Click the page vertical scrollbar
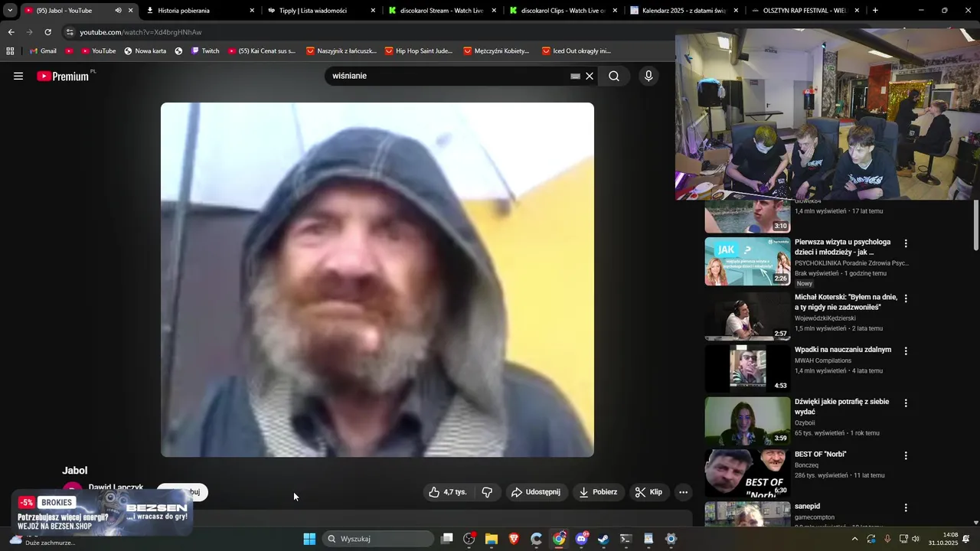Image resolution: width=980 pixels, height=551 pixels. (976, 225)
